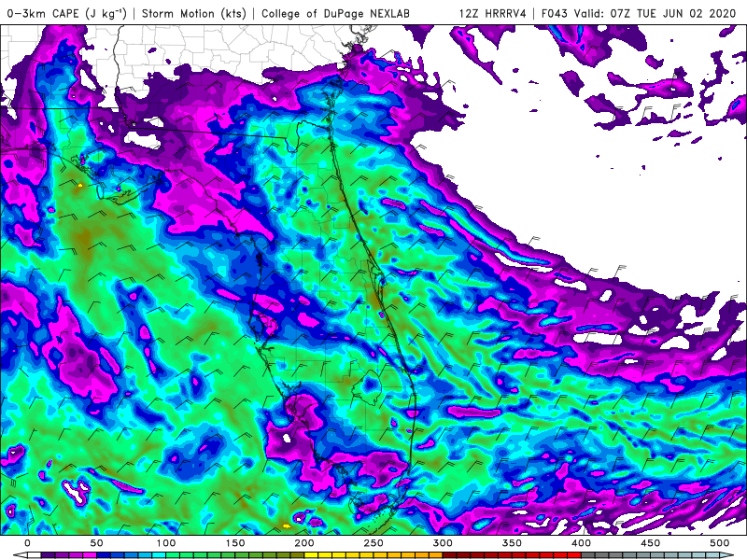This screenshot has height=560, width=747.
Task: Click the '500' color scale label
Action: pyautogui.click(x=719, y=543)
